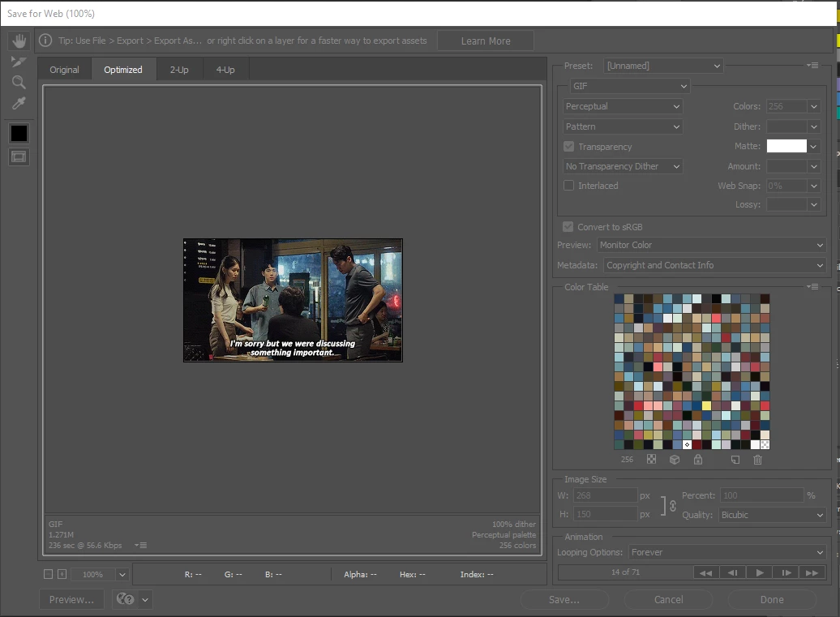Click the info tip icon

click(x=45, y=41)
